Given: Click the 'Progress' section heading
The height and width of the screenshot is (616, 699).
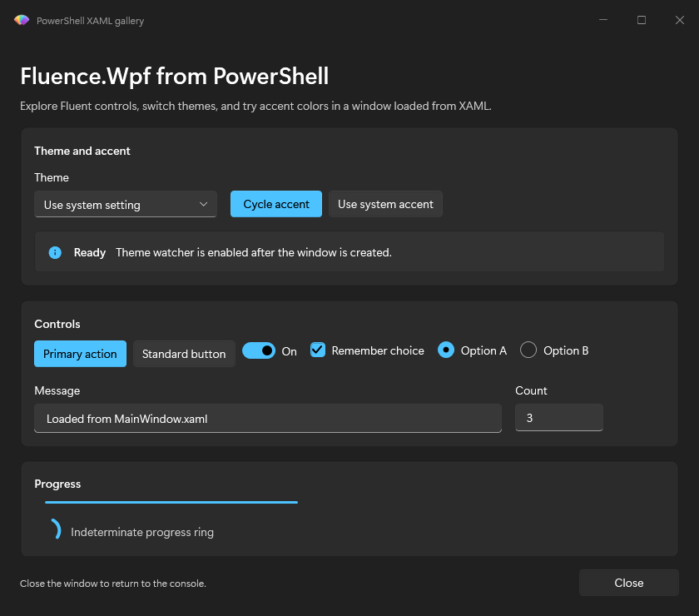Looking at the screenshot, I should point(57,484).
